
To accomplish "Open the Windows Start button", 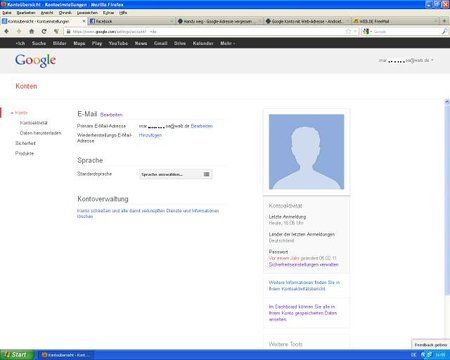I will [17, 355].
